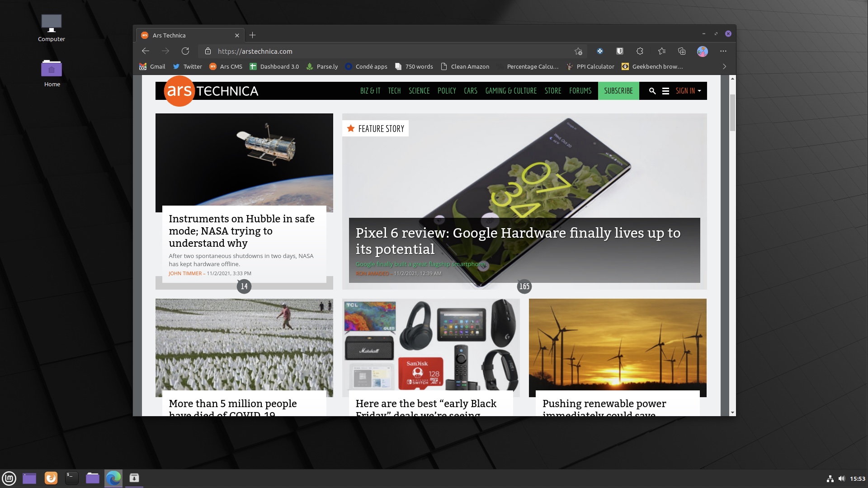Click the GAMING & CULTURE nav menu item

(511, 90)
